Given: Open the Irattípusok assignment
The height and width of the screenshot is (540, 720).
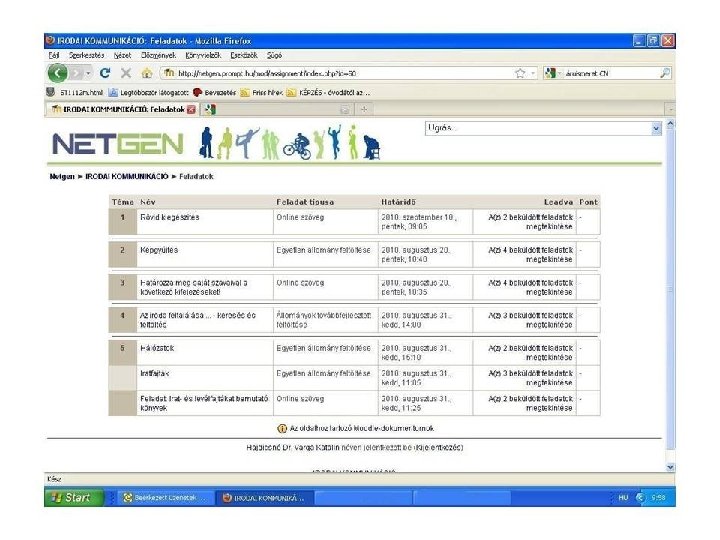Looking at the screenshot, I should [154, 374].
